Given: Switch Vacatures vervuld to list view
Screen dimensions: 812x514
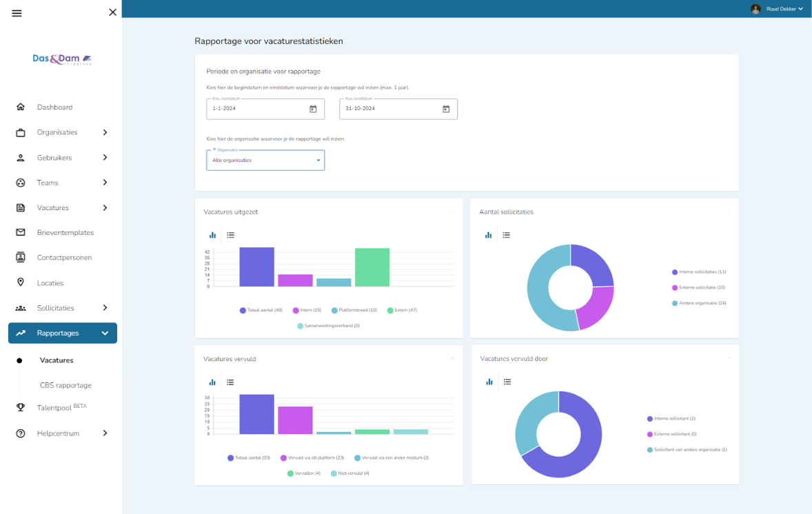Looking at the screenshot, I should point(231,382).
